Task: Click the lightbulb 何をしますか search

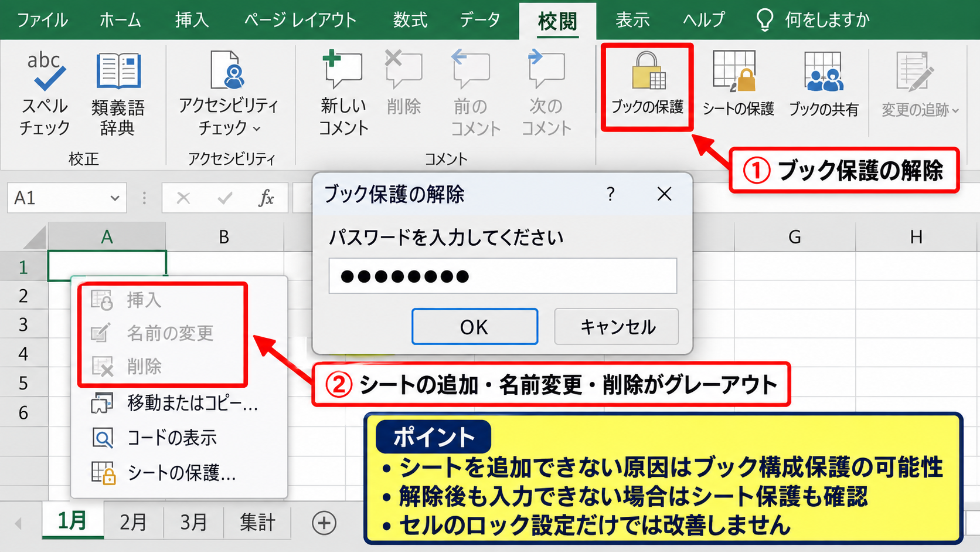Action: [812, 20]
